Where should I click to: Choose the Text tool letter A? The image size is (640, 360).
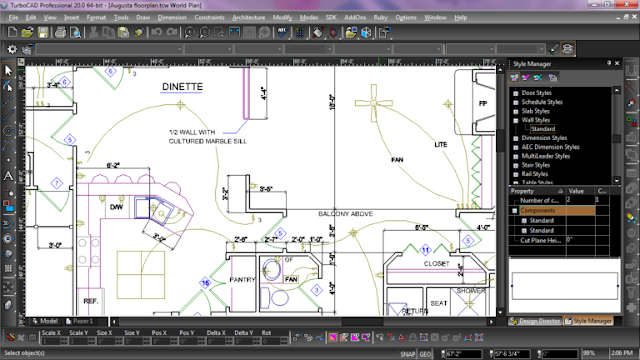[x=8, y=176]
